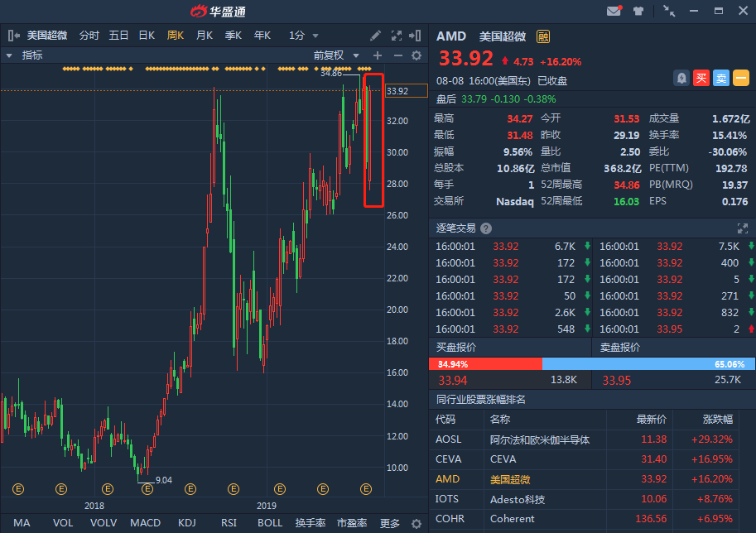
Task: Click the yellow minus watchlist button
Action: coord(741,78)
